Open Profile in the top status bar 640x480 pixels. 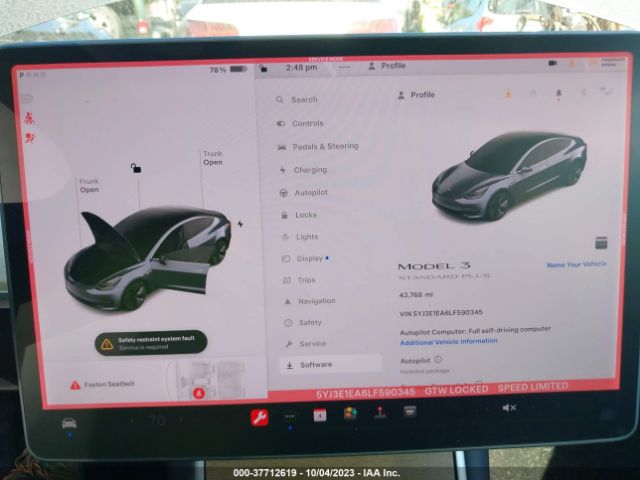click(387, 66)
